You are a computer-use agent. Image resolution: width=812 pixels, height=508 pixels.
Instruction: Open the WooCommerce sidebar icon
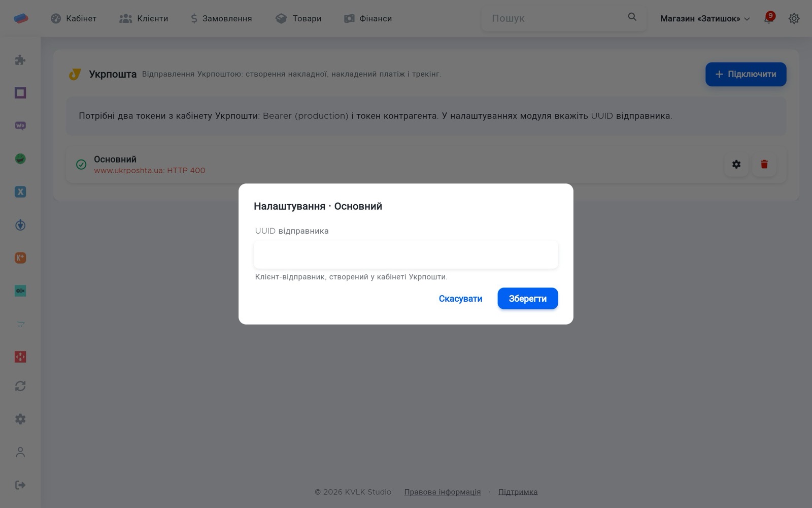pyautogui.click(x=20, y=126)
